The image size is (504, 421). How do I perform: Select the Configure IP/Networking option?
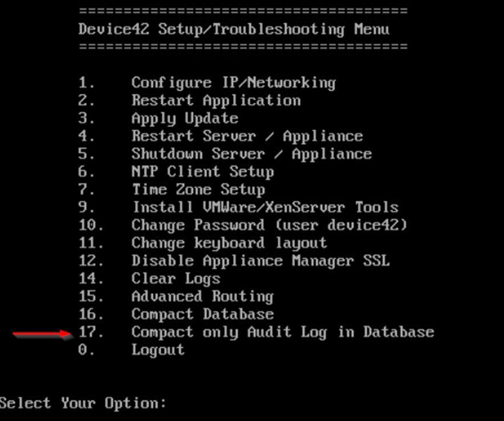[208, 83]
